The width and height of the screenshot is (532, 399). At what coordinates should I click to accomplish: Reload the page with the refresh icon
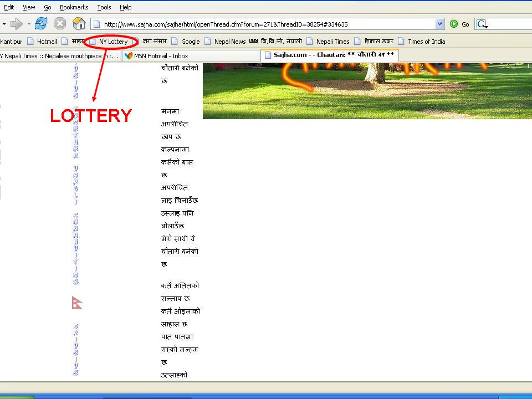(41, 24)
